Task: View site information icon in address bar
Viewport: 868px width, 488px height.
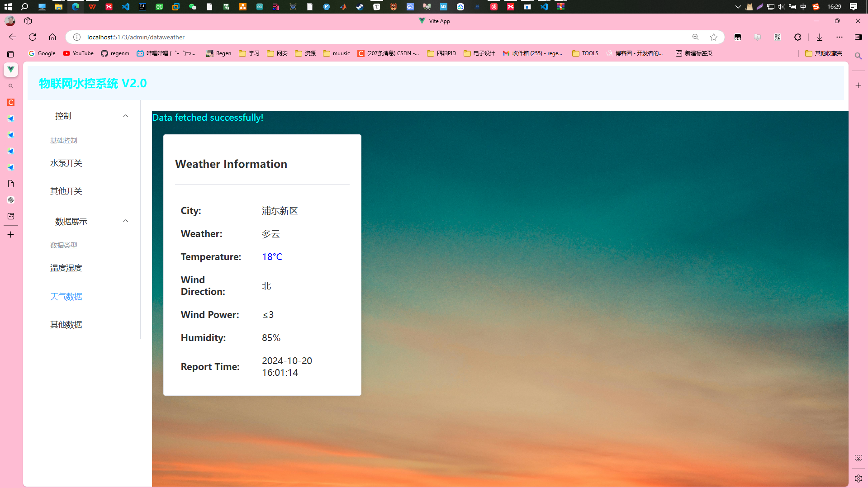Action: point(77,37)
